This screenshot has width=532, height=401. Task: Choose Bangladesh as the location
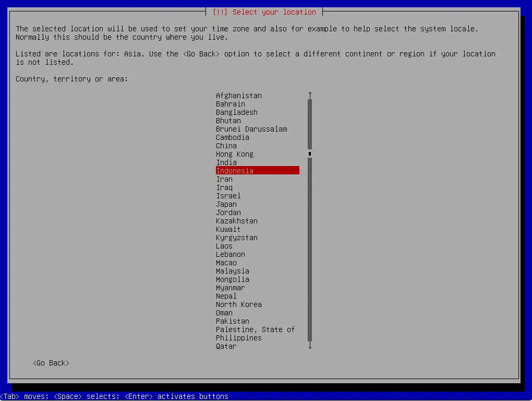point(237,112)
